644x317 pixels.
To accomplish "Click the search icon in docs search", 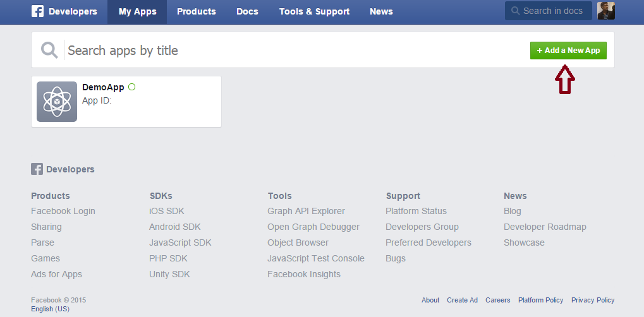I will [x=516, y=11].
